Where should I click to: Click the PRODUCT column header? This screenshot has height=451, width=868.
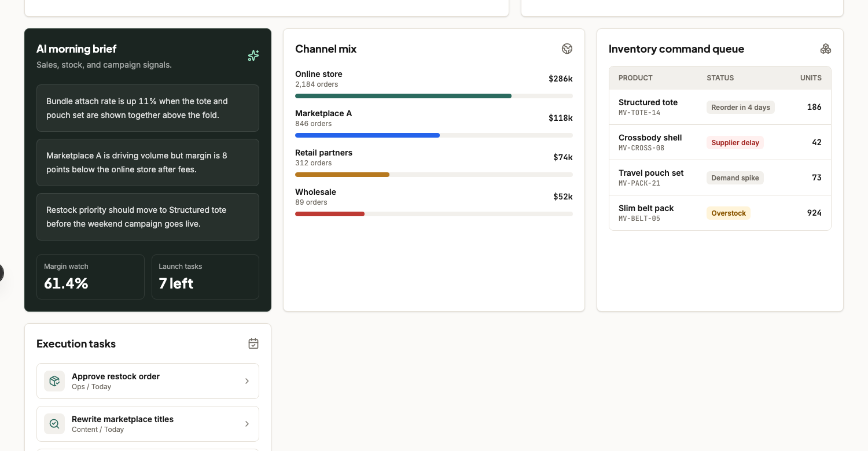pyautogui.click(x=635, y=78)
